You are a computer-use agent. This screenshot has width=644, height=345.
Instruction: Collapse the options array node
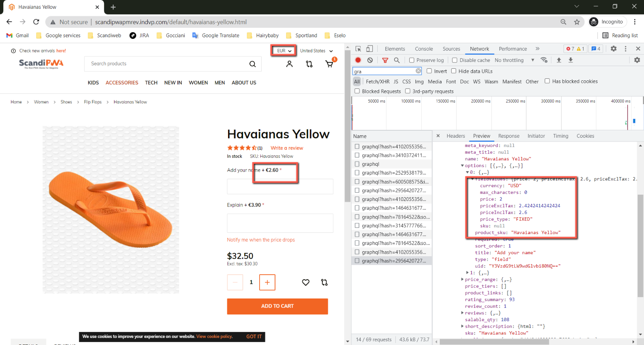pos(462,166)
